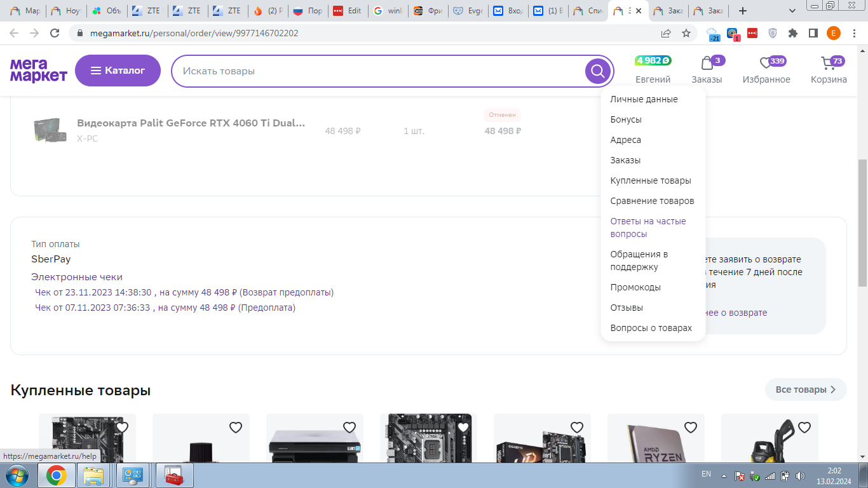Open the cloud weather extension showing -21

(712, 34)
